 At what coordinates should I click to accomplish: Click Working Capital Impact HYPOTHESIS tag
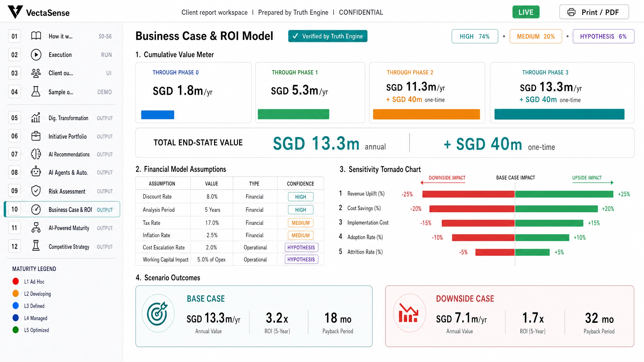pyautogui.click(x=301, y=259)
